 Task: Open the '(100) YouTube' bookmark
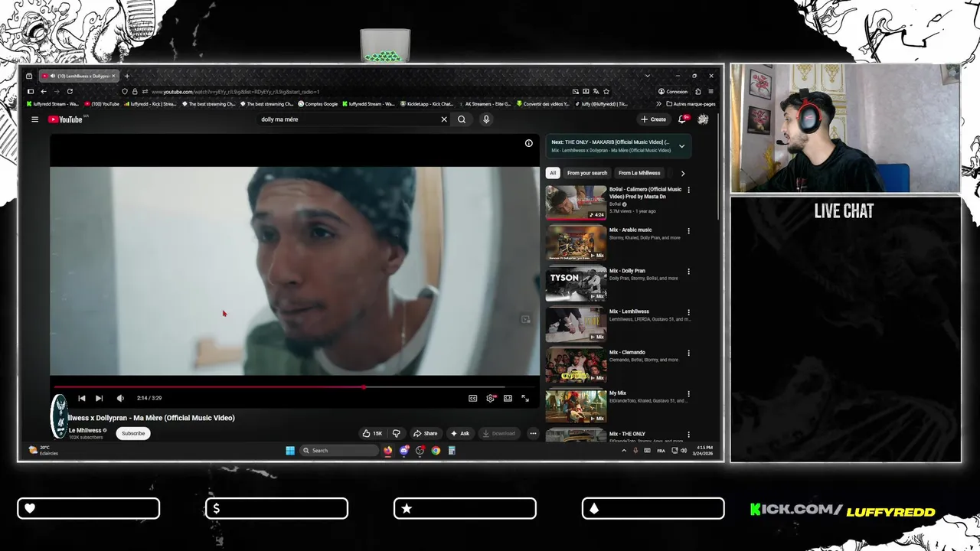[x=102, y=104]
